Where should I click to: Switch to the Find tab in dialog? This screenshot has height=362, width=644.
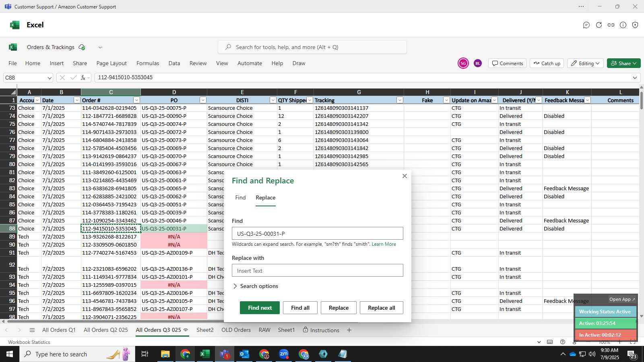(x=240, y=197)
